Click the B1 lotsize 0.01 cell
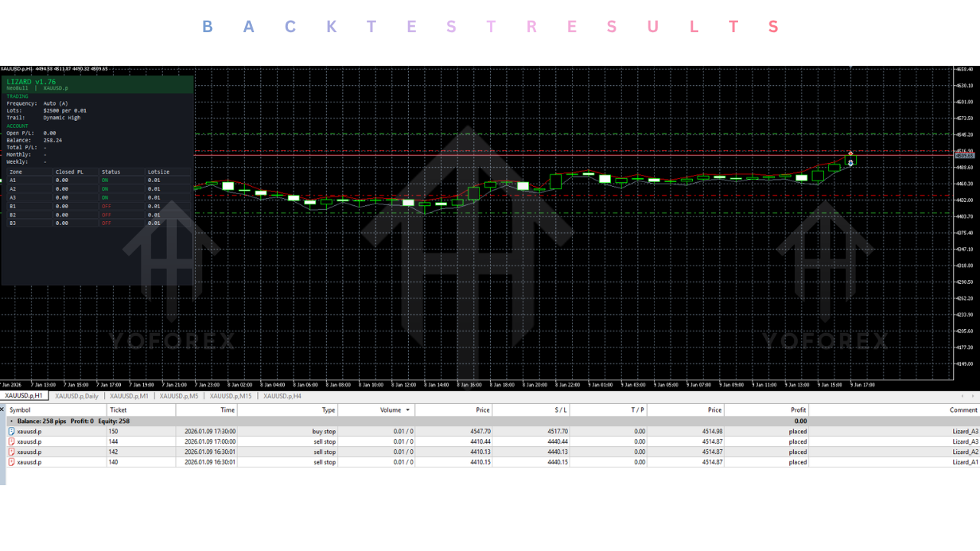This screenshot has width=980, height=551. [x=154, y=206]
